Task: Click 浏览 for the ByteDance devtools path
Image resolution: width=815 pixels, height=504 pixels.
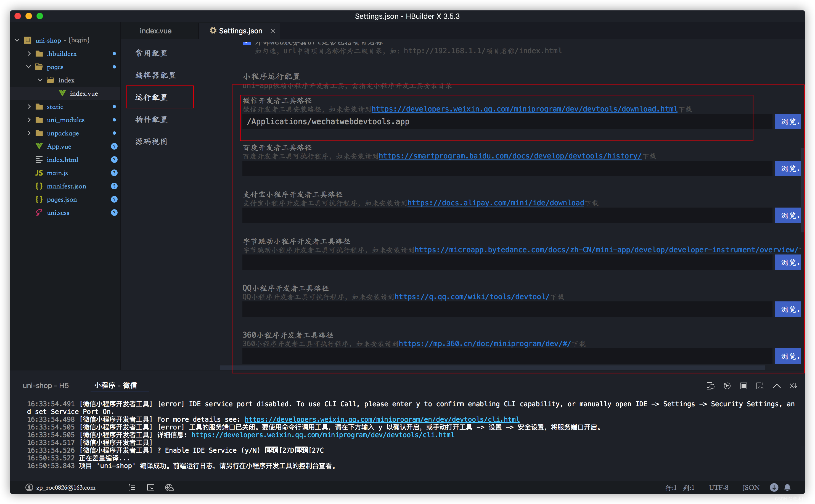Action: [787, 263]
